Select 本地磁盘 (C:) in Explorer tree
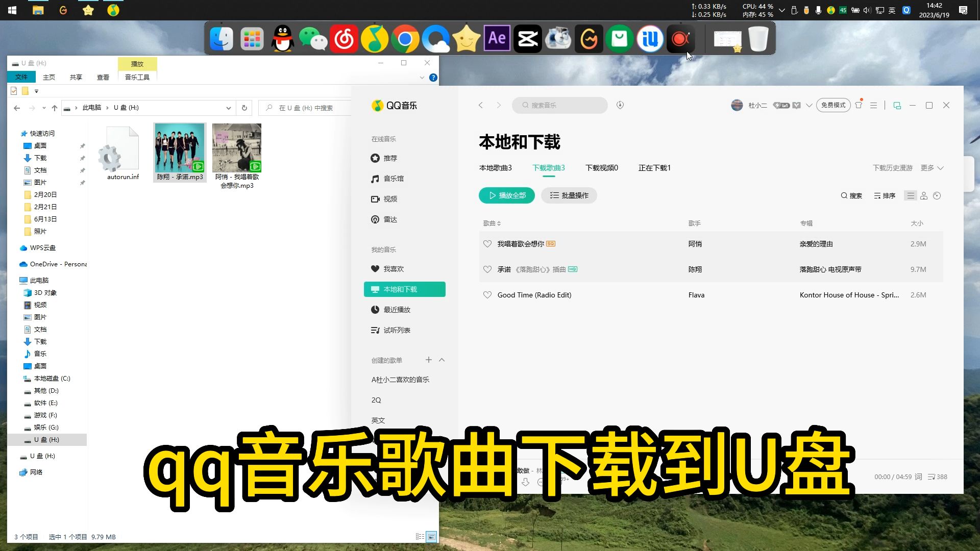This screenshot has height=551, width=980. 52,379
